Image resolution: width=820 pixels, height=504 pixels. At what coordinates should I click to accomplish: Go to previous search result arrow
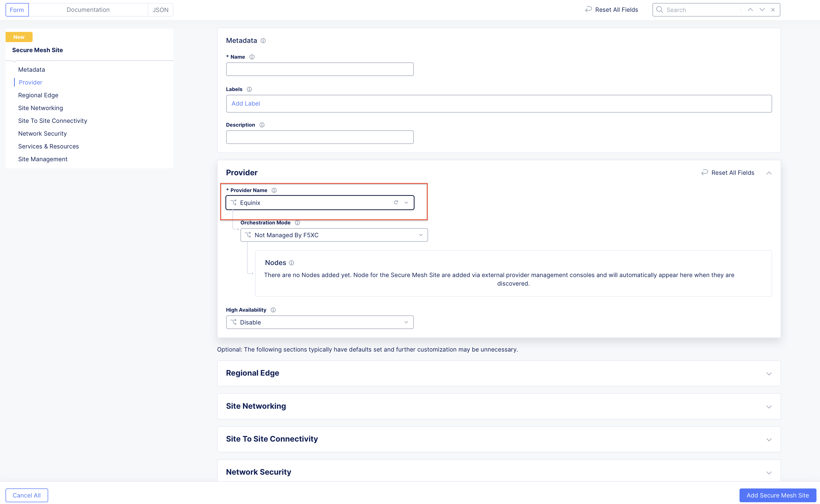tap(750, 10)
